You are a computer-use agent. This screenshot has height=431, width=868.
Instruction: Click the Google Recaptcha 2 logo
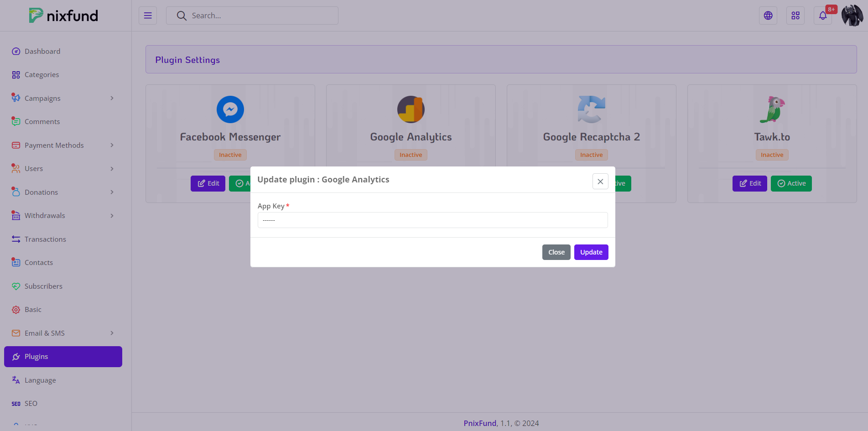point(592,109)
